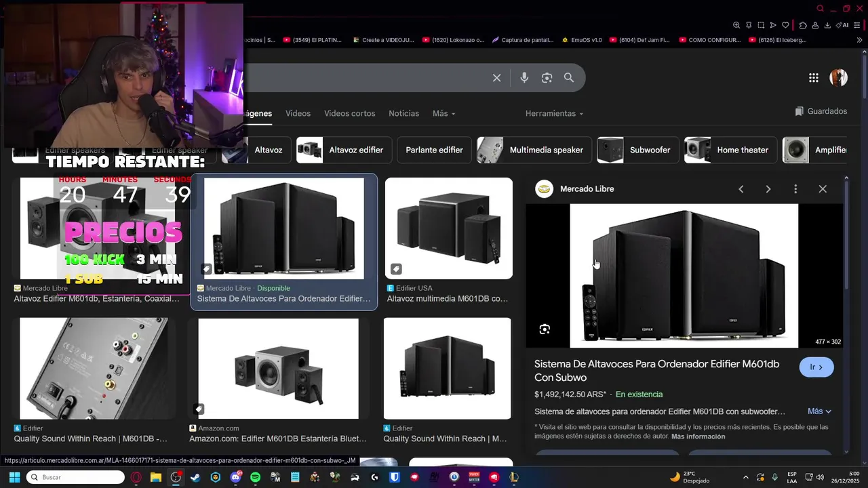This screenshot has height=488, width=868.
Task: Go to next image in preview panel
Action: tap(768, 189)
